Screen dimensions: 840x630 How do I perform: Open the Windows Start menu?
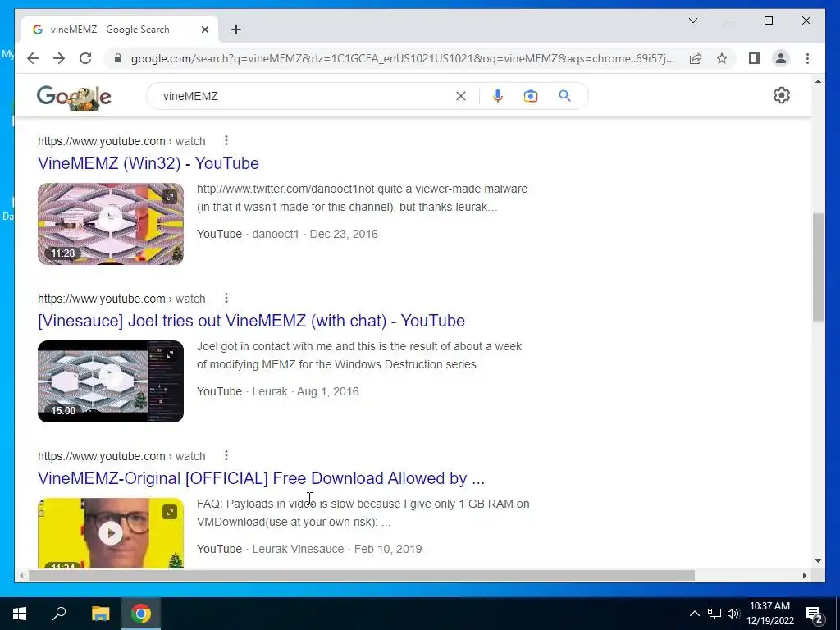tap(20, 614)
